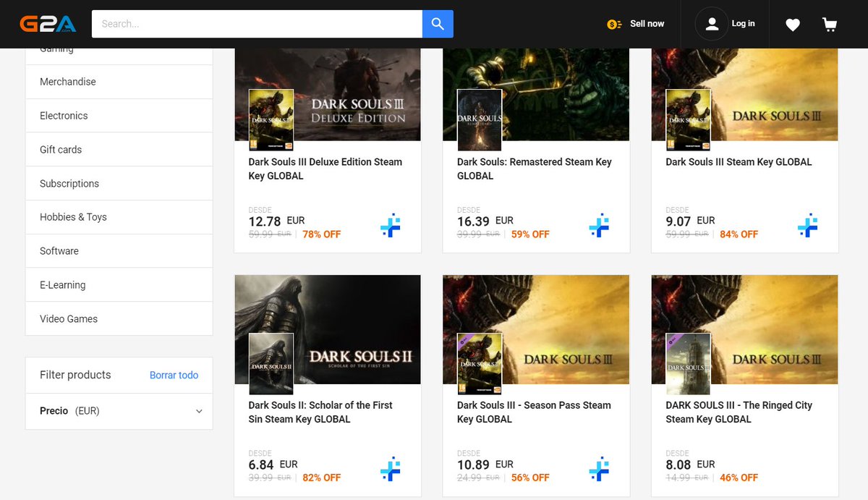The height and width of the screenshot is (500, 868).
Task: Click the 8.08 EUR price
Action: pos(690,465)
